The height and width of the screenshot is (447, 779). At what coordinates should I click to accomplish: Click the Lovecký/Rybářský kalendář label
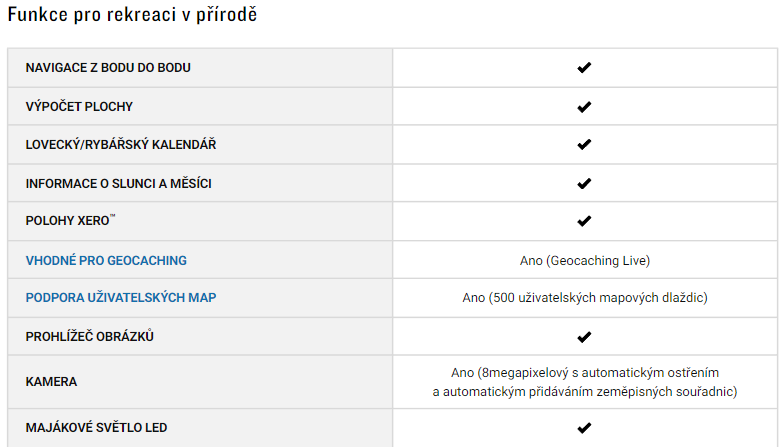(x=121, y=145)
